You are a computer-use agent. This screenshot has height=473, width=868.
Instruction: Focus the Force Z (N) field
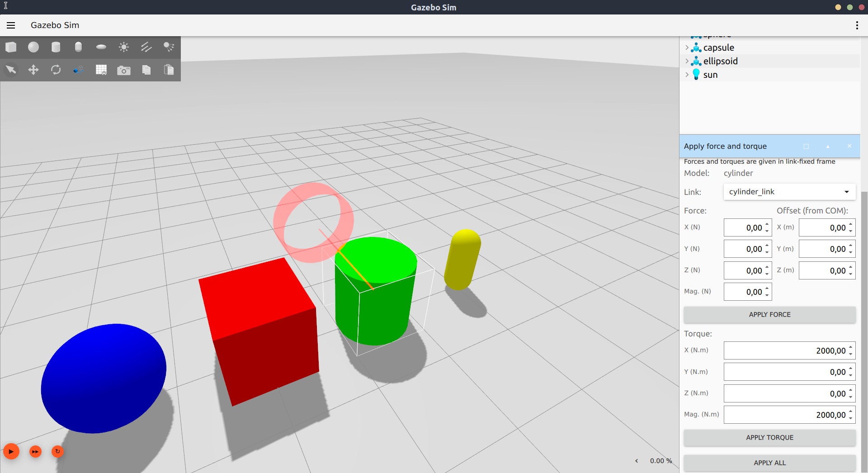point(748,270)
